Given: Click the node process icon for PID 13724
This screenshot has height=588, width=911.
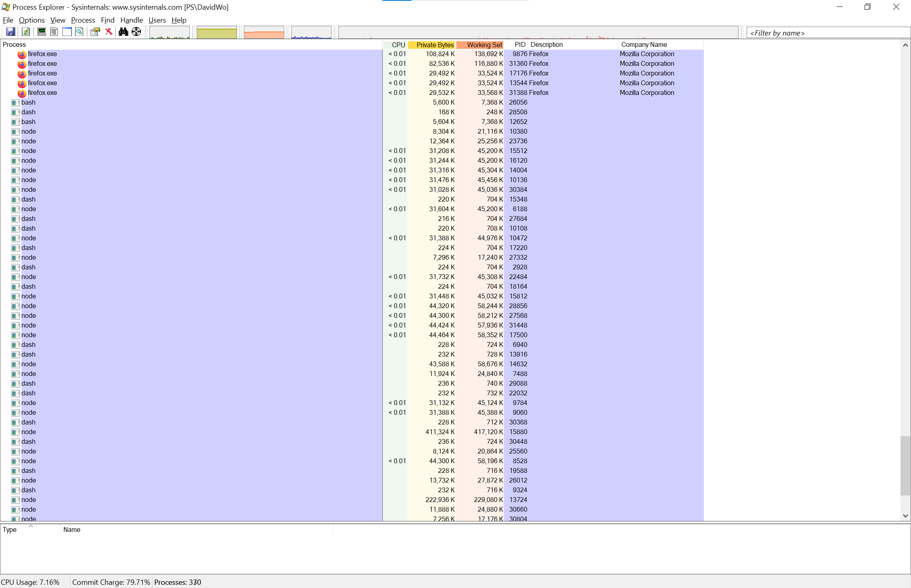Looking at the screenshot, I should pos(15,500).
